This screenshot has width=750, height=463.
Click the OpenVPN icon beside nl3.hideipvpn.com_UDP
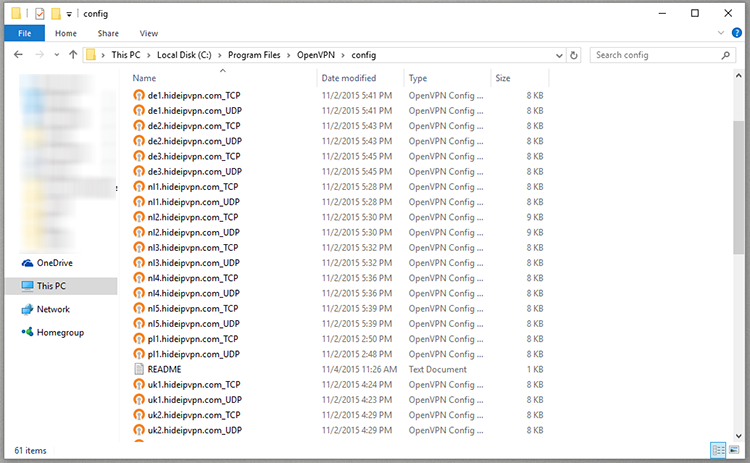pos(139,263)
